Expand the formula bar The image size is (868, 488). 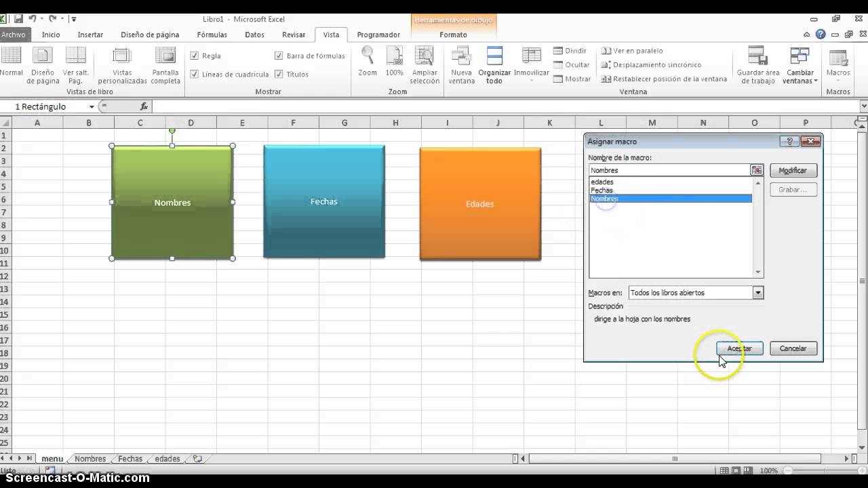pos(863,106)
